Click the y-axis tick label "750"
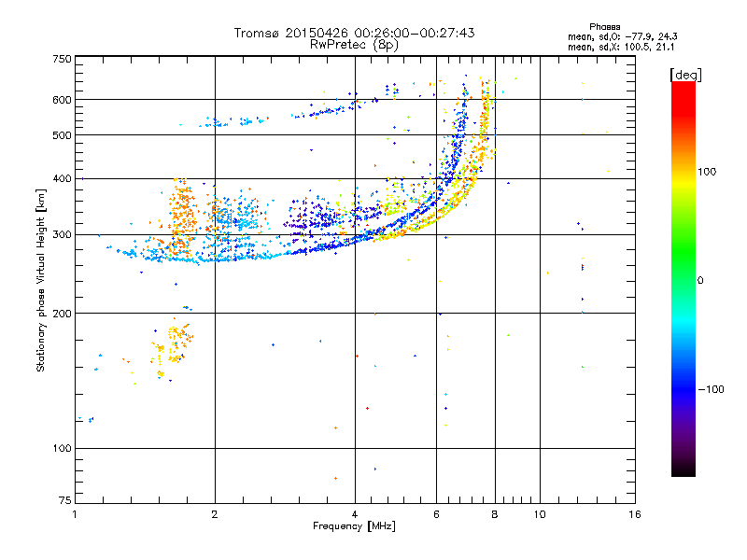Screen dimensions: 747x560 pos(62,59)
